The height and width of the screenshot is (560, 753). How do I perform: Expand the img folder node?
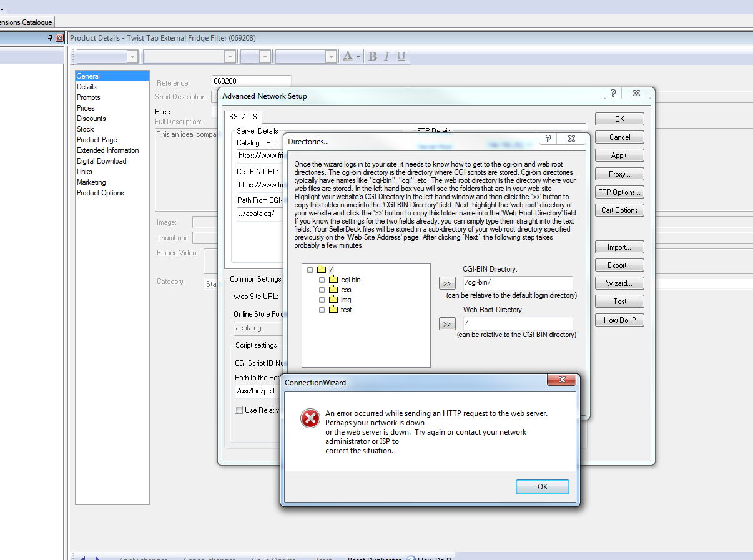[x=322, y=300]
